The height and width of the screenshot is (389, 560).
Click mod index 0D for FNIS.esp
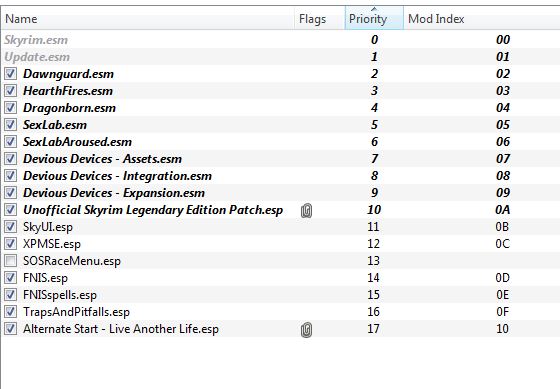502,278
